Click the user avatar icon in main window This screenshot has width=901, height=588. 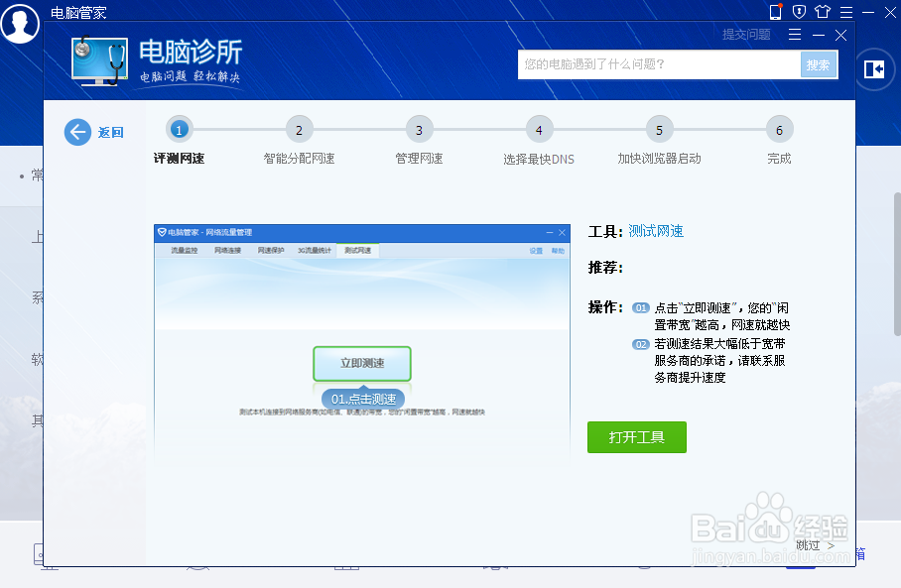click(x=20, y=23)
